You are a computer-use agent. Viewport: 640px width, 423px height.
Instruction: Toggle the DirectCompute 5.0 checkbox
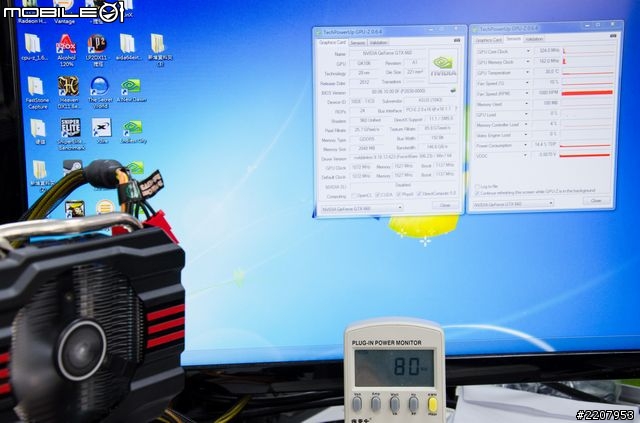tap(419, 194)
